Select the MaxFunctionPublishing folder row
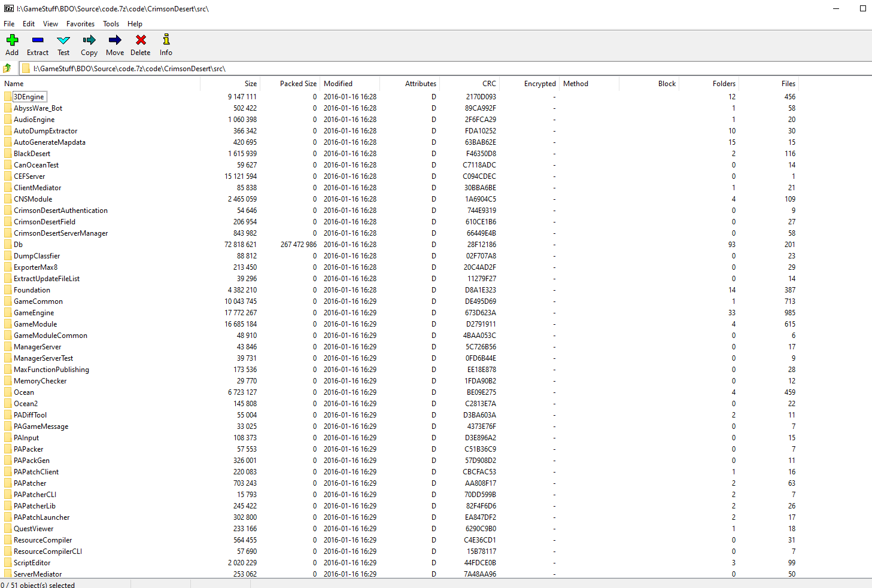 click(x=400, y=370)
